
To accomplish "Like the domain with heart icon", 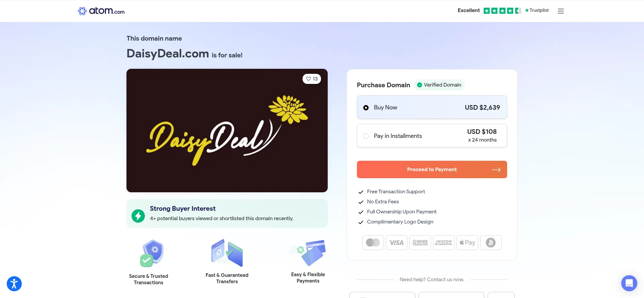I will click(312, 79).
